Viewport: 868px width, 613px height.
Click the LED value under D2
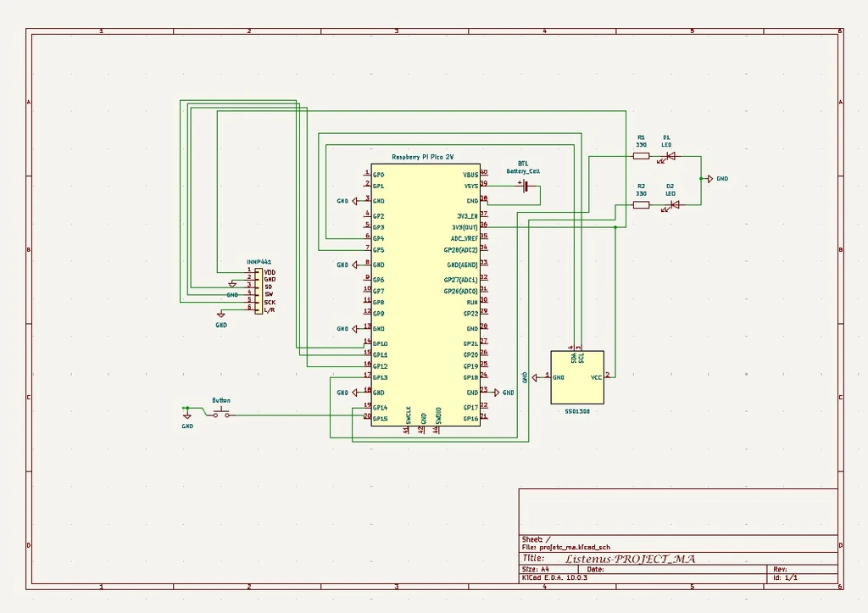(670, 194)
